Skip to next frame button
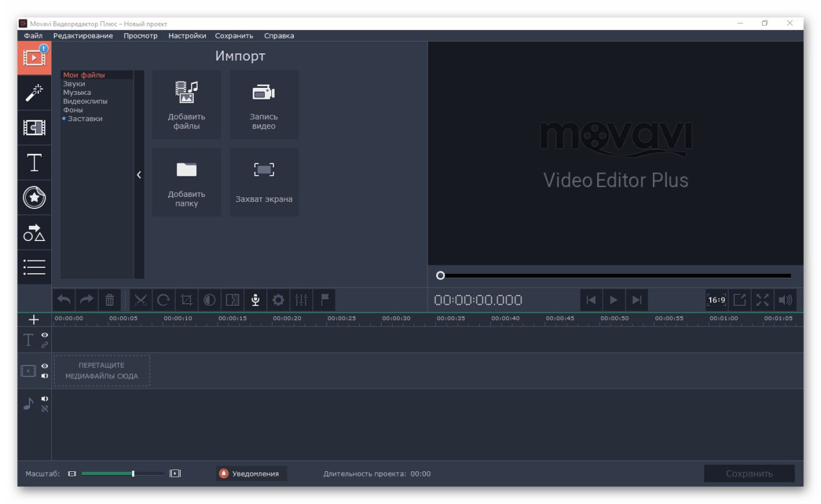The height and width of the screenshot is (504, 821). pyautogui.click(x=637, y=299)
